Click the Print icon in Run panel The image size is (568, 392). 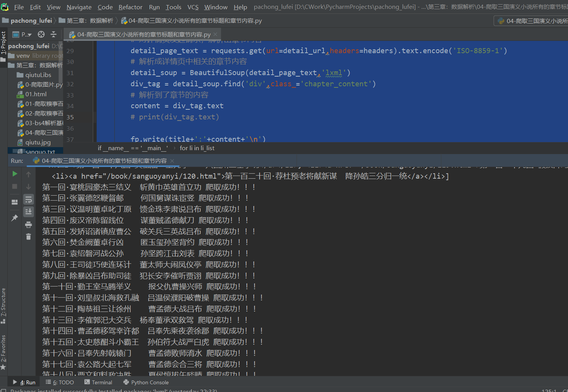pos(28,224)
